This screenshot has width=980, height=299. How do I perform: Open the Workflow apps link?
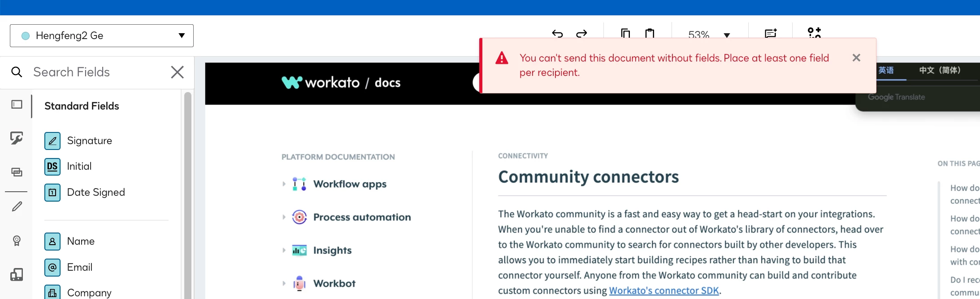[350, 184]
